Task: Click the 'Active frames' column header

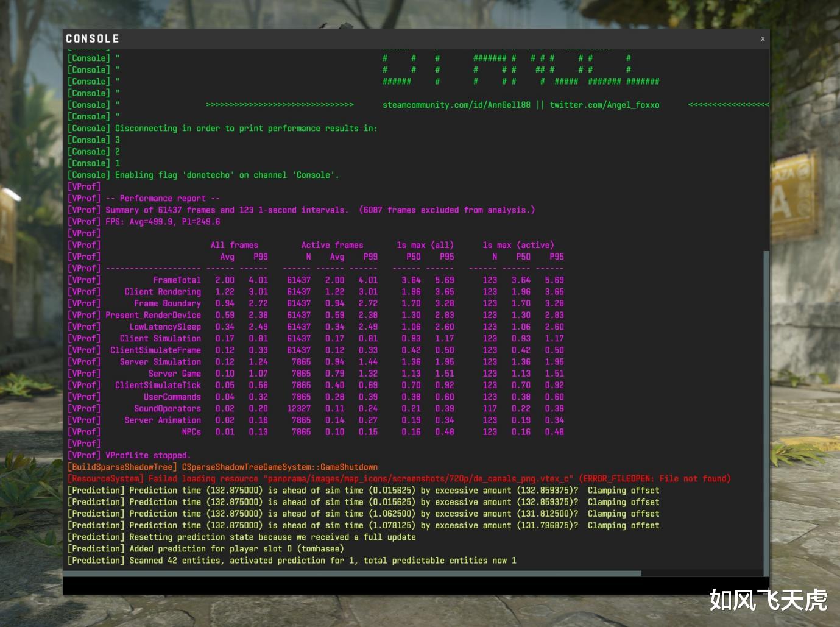Action: tap(332, 245)
